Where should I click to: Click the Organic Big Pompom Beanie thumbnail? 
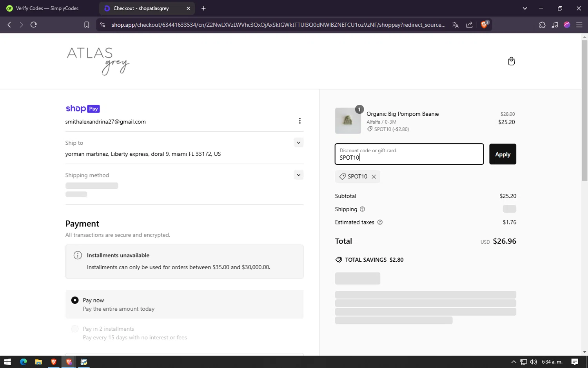click(348, 121)
